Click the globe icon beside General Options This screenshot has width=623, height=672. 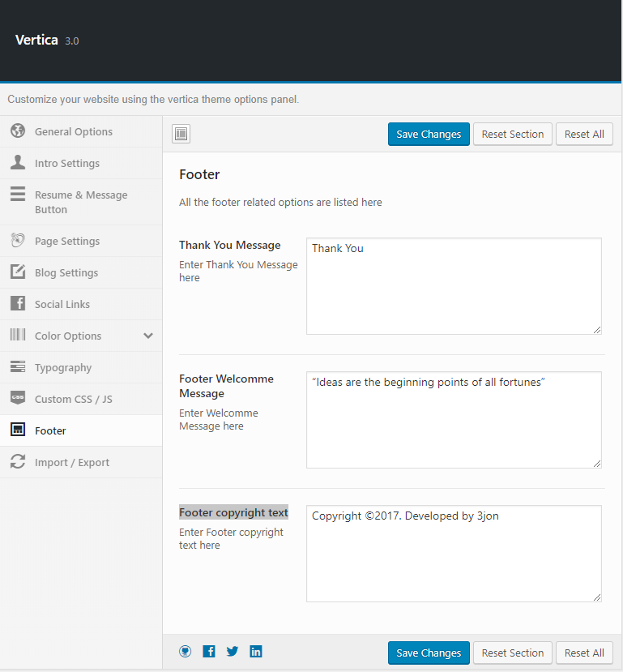pos(18,131)
